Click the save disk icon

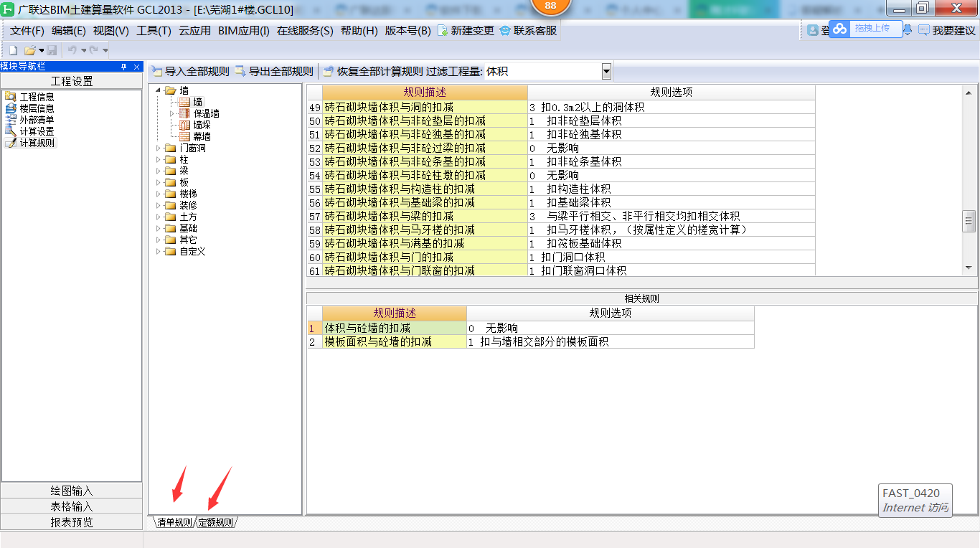point(52,50)
